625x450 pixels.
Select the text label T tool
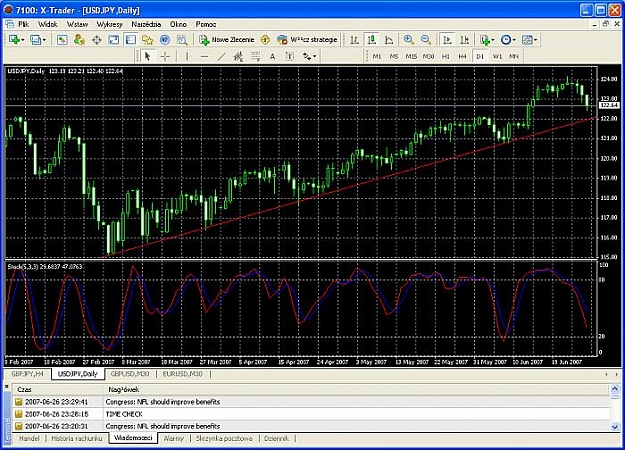pos(290,57)
